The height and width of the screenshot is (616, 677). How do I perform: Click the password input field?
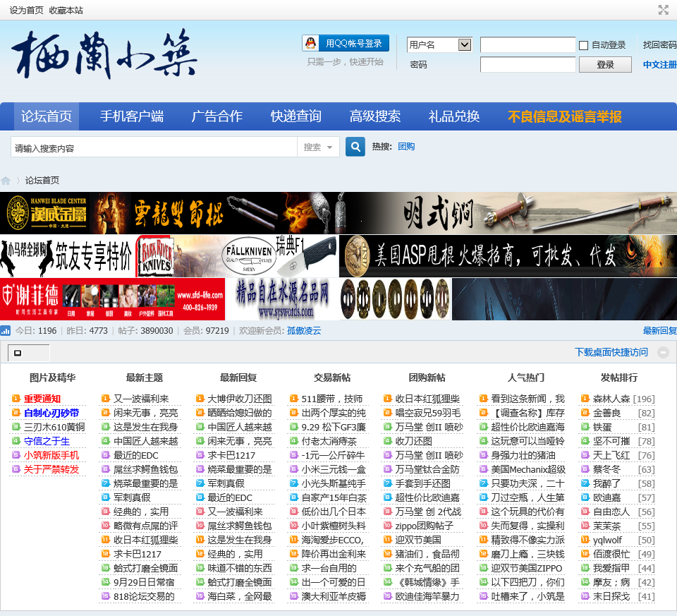pos(527,64)
